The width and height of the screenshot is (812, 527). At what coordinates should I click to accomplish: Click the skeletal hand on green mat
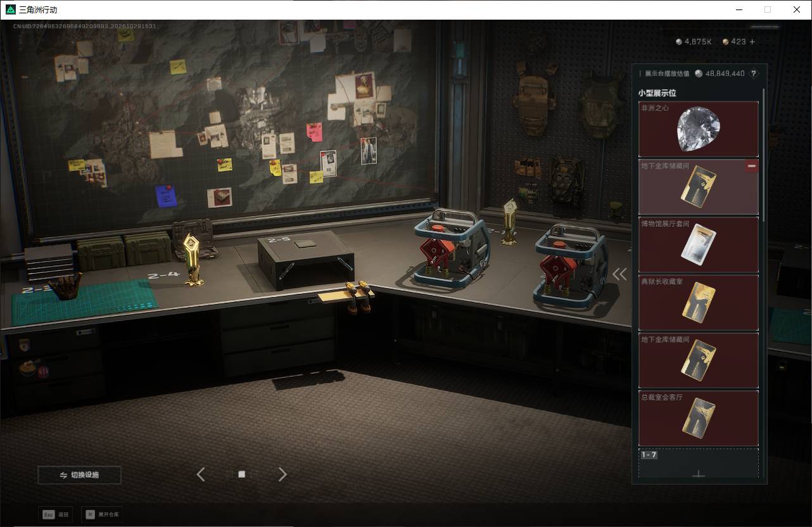[x=65, y=288]
